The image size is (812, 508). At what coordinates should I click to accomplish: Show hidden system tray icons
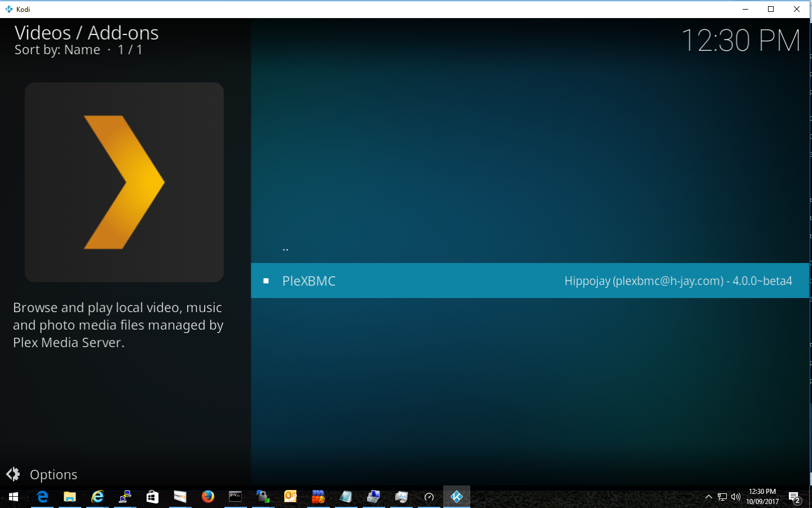point(709,497)
